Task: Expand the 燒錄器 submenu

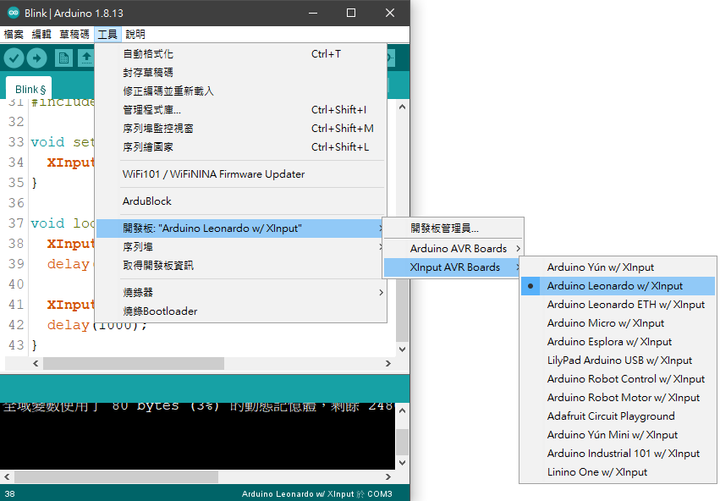Action: click(241, 293)
